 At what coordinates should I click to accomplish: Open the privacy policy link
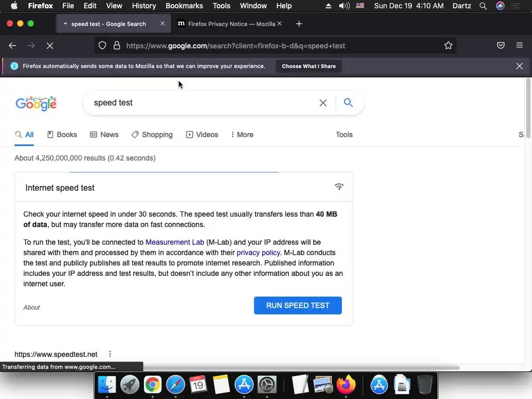(258, 253)
